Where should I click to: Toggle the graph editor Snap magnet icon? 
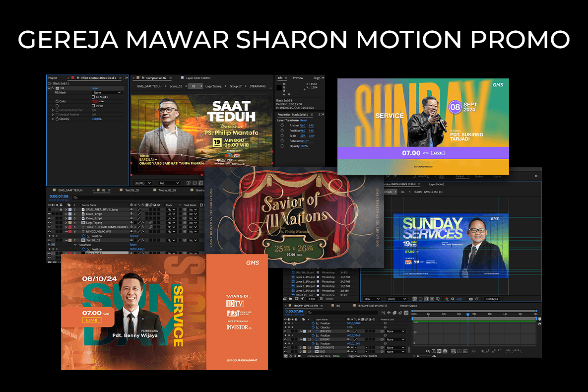[445, 351]
